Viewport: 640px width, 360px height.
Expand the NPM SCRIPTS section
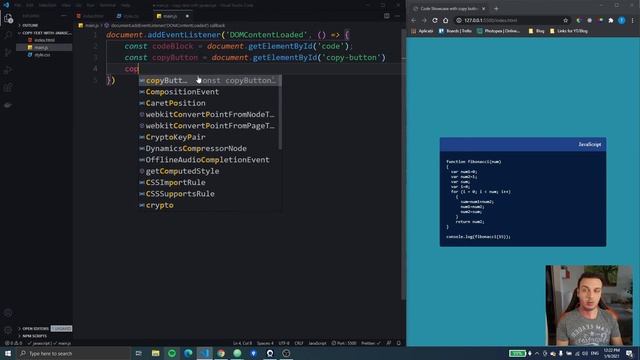point(35,336)
